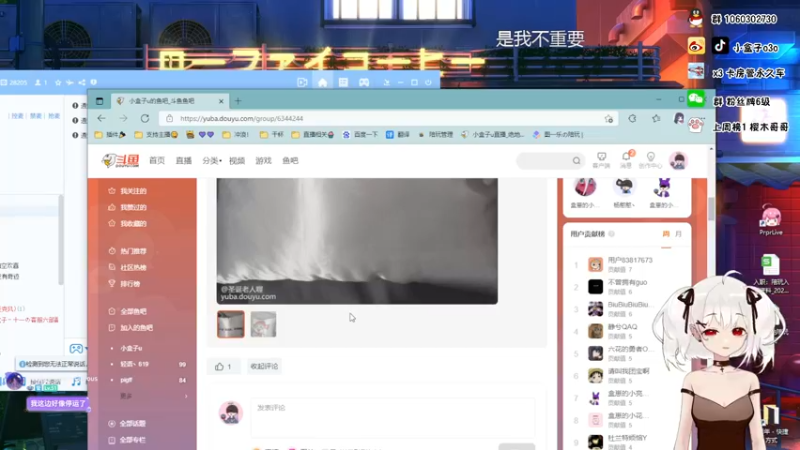Open the 客户端 download icon
800x450 pixels.
point(601,160)
